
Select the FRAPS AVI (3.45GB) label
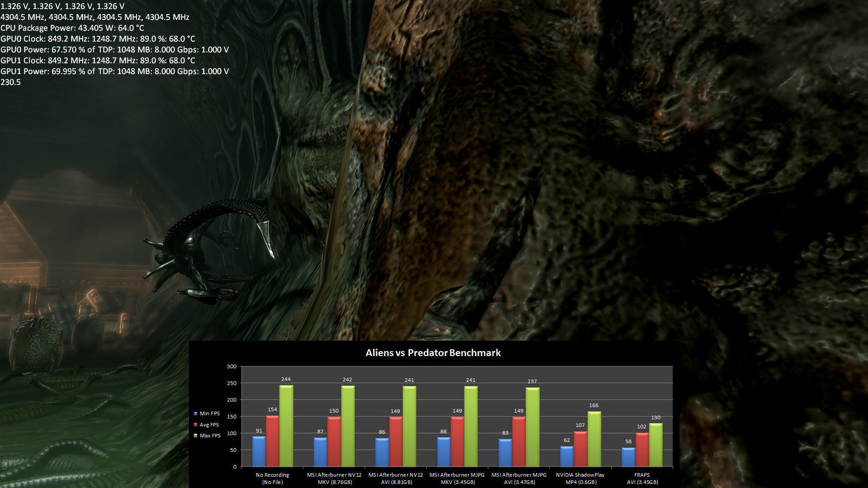coord(642,479)
